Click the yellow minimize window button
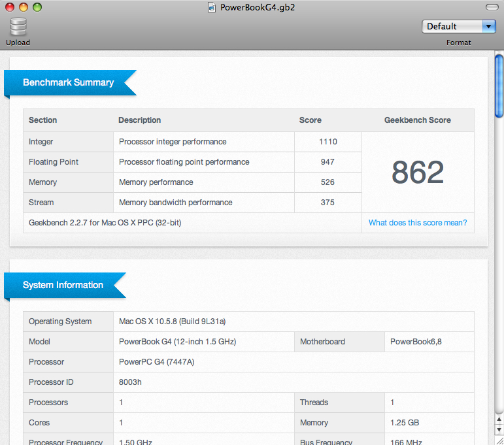Image resolution: width=504 pixels, height=445 pixels. 24,7
